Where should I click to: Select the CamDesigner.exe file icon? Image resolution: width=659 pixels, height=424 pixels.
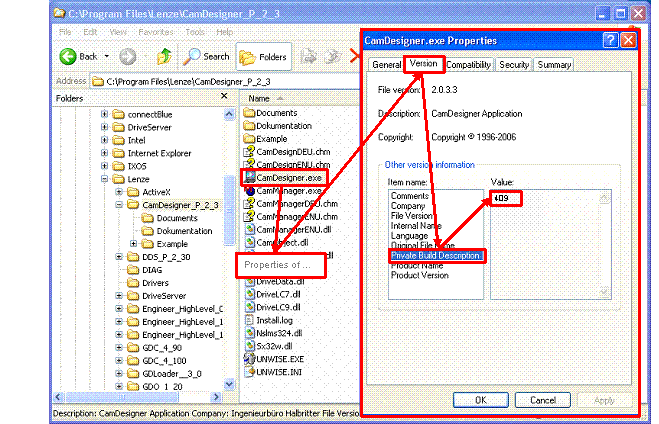point(250,177)
